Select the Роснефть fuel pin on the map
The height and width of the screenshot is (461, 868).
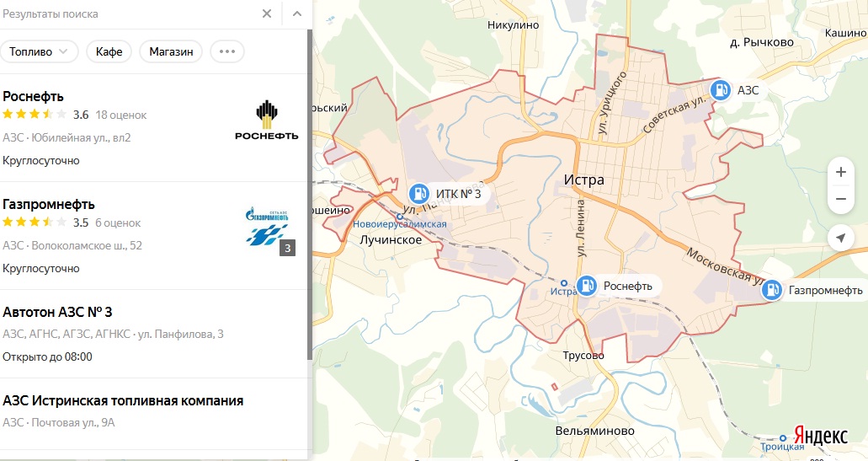(587, 287)
